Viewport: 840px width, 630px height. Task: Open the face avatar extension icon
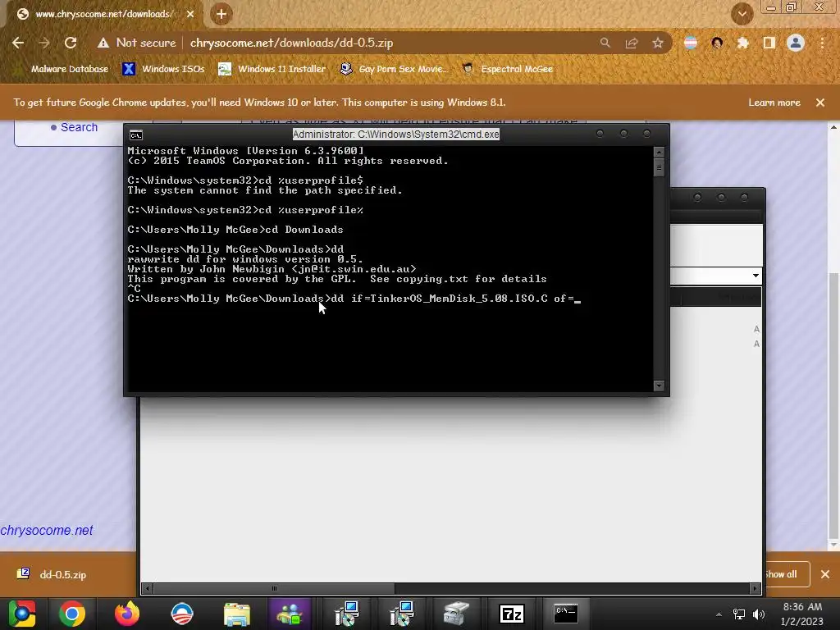(x=717, y=43)
